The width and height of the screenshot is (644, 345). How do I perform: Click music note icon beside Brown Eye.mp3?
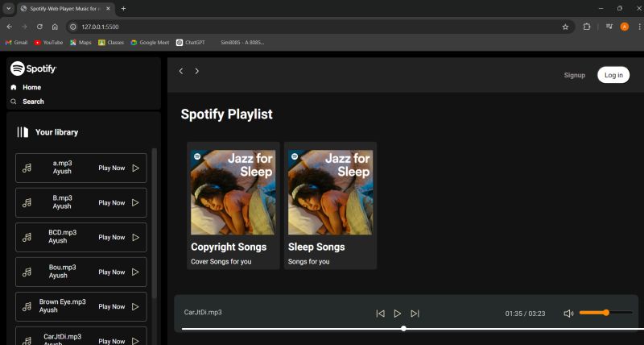coord(27,306)
